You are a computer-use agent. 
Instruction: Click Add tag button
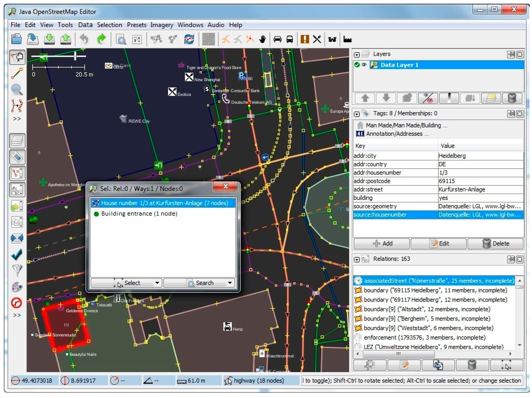[382, 243]
